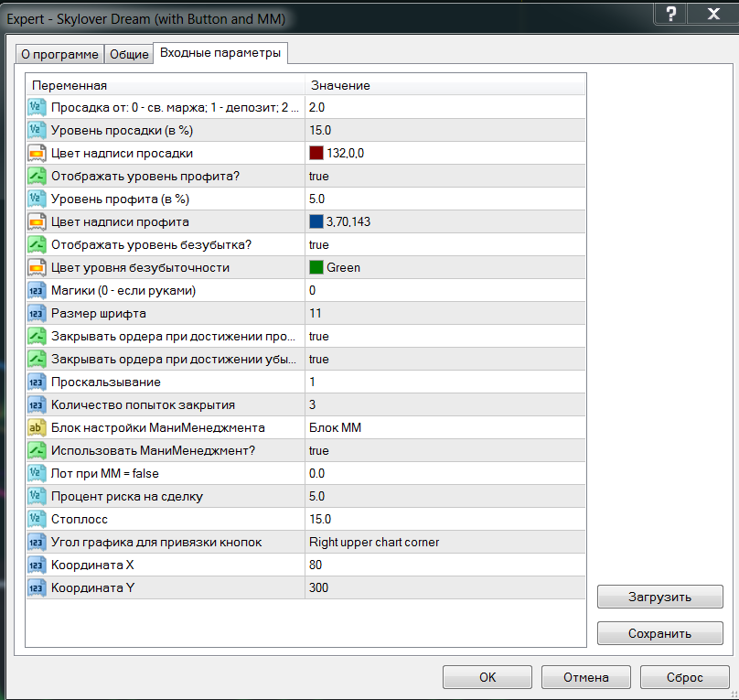739x700 pixels.
Task: Click the icon beside 'Угол графика для привязки кнопок'
Action: (x=37, y=542)
